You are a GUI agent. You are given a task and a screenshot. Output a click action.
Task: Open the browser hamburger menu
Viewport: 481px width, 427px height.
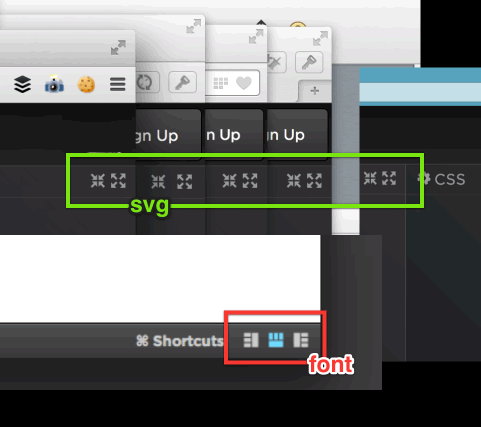(x=118, y=84)
